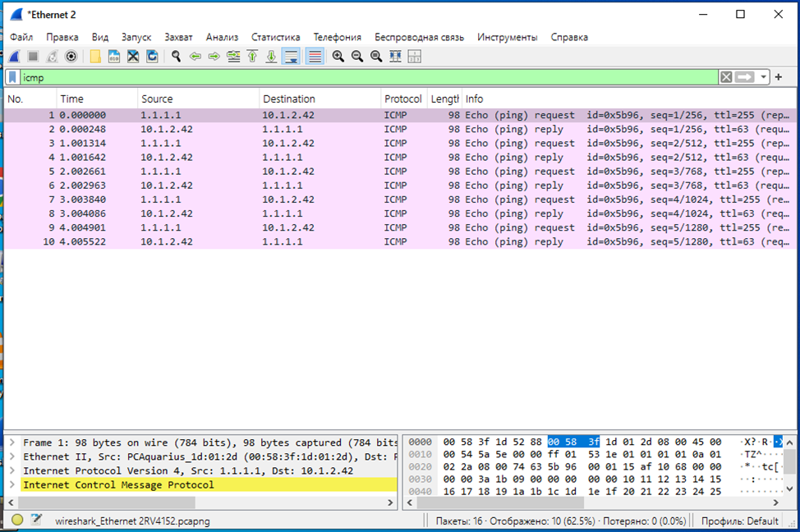Open the Анализ menu
This screenshot has width=800, height=532.
pos(222,37)
